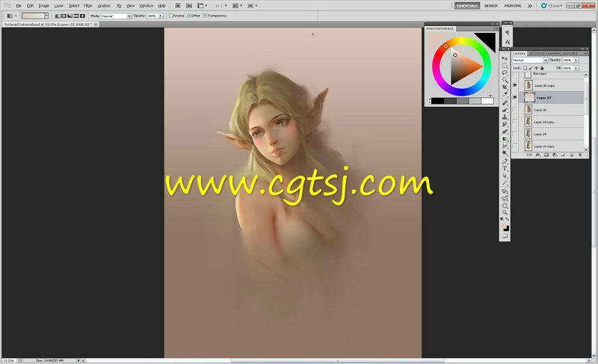Show Layer 26 visibility box
Viewport: 598px width, 364px height.
click(515, 110)
